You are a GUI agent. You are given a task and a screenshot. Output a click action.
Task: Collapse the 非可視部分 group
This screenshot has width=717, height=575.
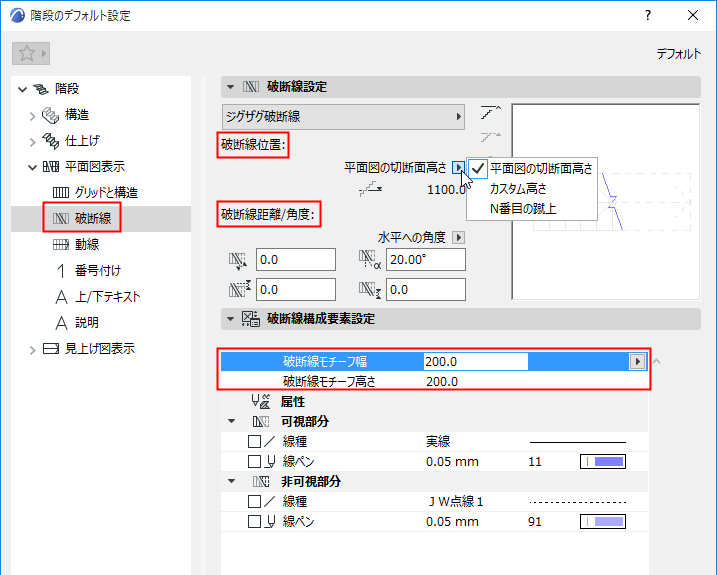pyautogui.click(x=232, y=481)
